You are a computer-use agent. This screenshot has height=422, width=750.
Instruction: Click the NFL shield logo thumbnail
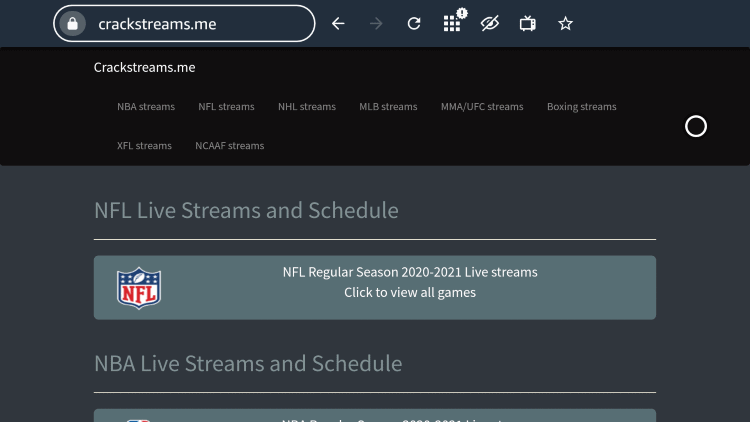coord(139,288)
